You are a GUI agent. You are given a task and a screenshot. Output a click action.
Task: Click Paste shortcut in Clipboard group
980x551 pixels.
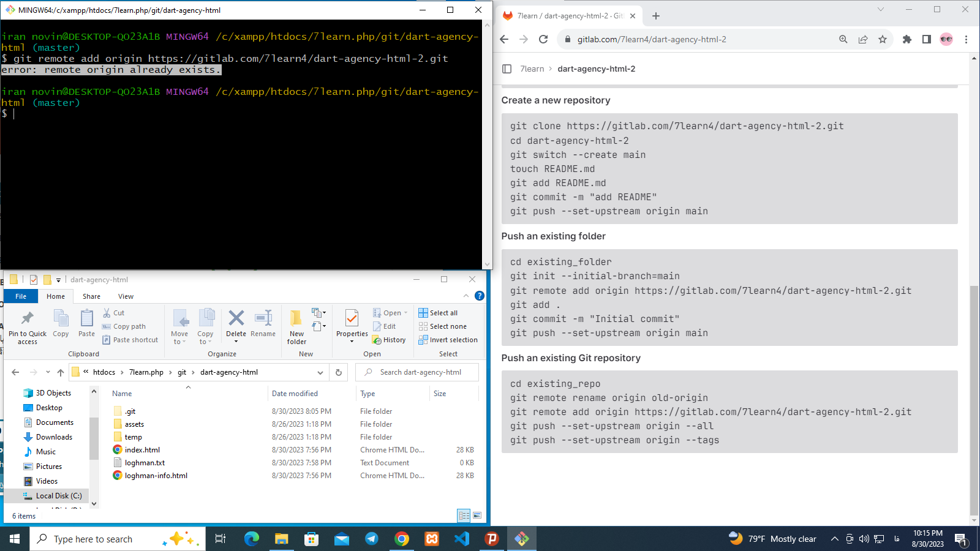[130, 340]
